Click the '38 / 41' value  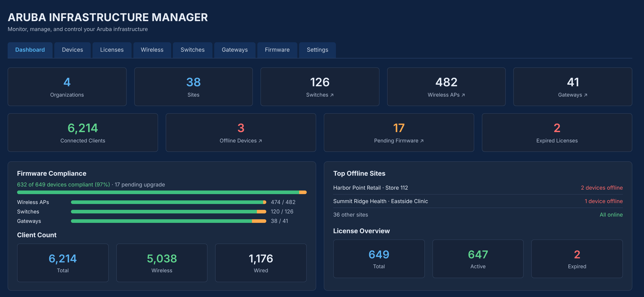pos(279,221)
